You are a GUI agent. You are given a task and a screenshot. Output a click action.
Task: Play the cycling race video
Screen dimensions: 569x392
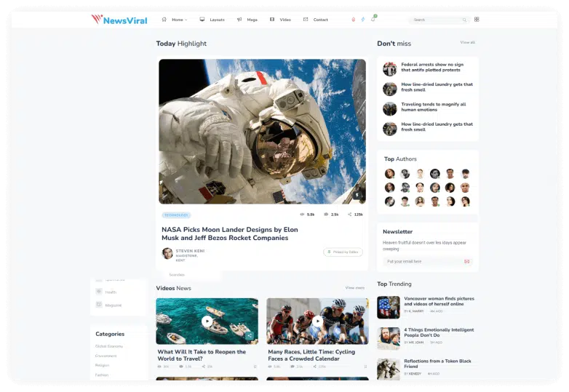click(x=317, y=321)
